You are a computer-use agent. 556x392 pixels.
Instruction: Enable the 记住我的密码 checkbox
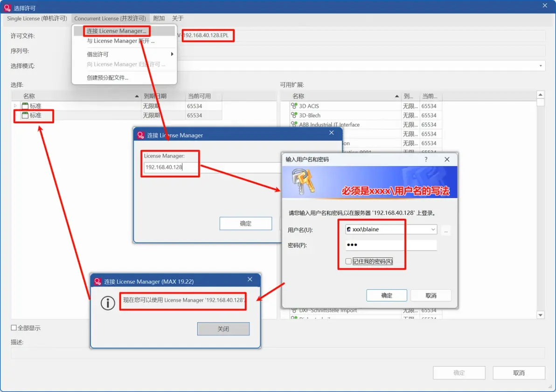click(348, 261)
